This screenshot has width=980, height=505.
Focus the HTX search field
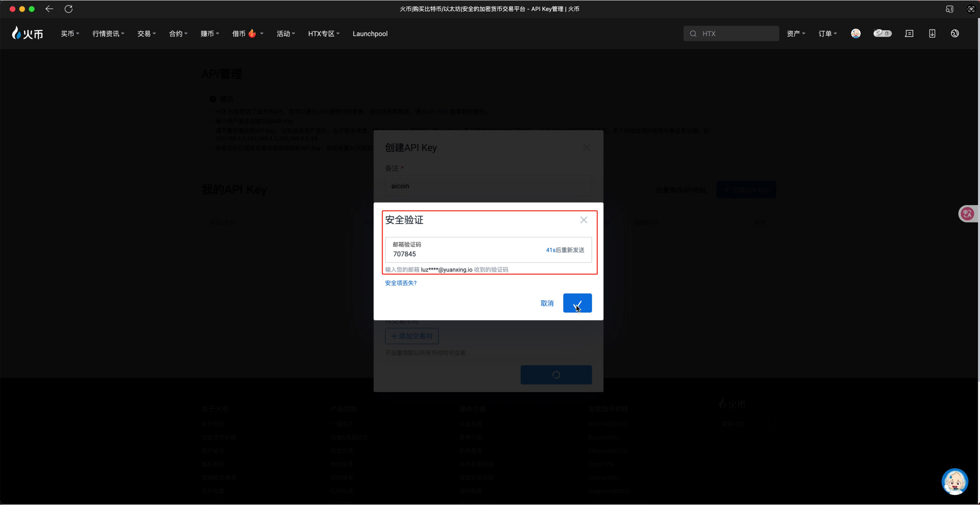731,33
